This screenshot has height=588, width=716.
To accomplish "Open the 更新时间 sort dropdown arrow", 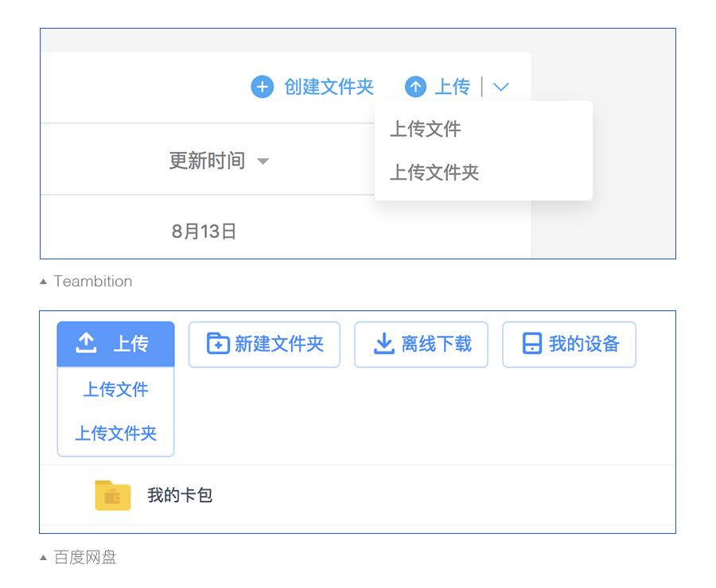I will tap(263, 159).
